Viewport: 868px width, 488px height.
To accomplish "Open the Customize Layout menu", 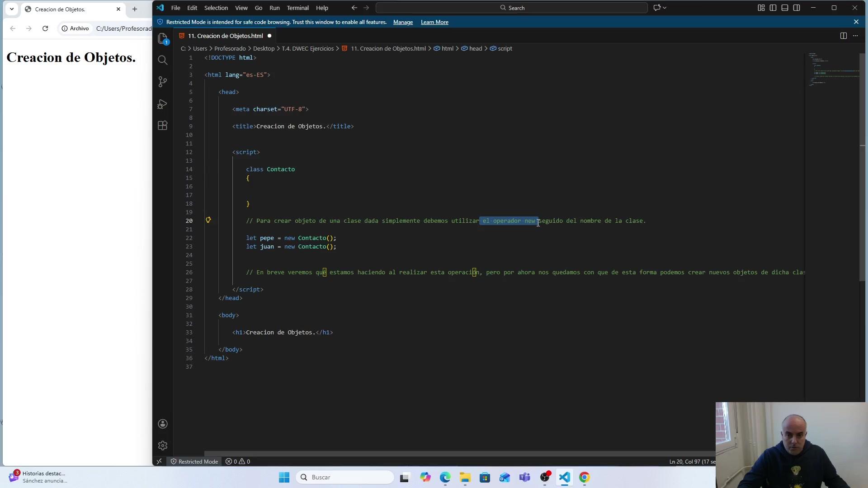I will pyautogui.click(x=761, y=8).
